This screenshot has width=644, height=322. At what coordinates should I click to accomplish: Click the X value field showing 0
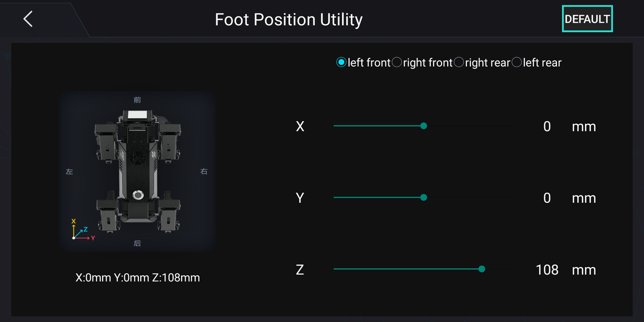pos(547,126)
